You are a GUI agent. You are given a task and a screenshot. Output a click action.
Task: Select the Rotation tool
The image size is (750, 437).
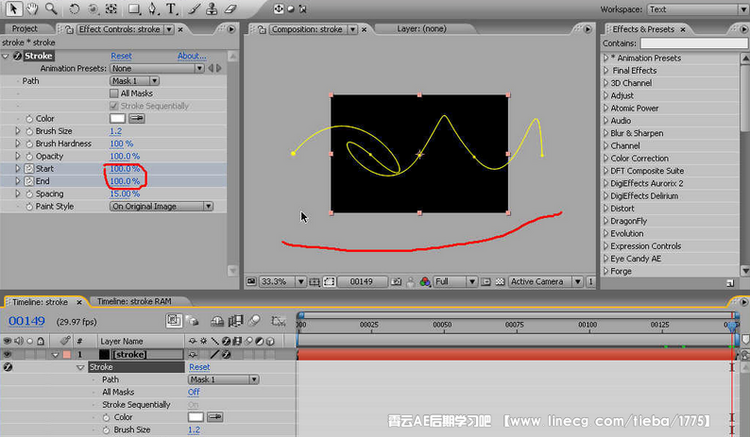tap(74, 9)
